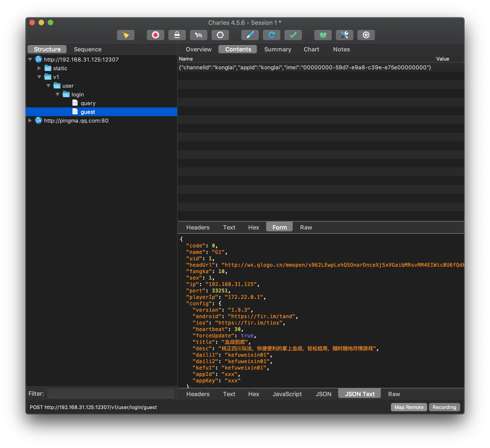Screen dimensions: 490x448
Task: Click the query tree item
Action: 88,103
